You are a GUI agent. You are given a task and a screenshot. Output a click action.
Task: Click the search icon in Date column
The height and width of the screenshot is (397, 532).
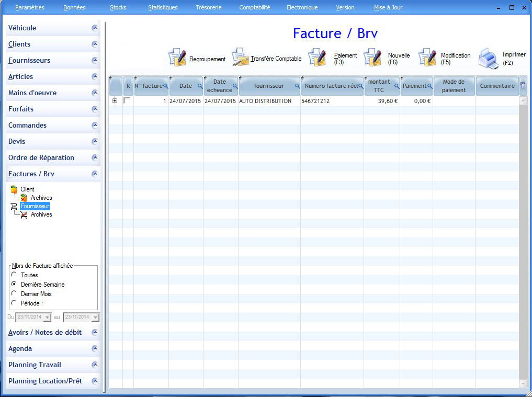tap(200, 86)
